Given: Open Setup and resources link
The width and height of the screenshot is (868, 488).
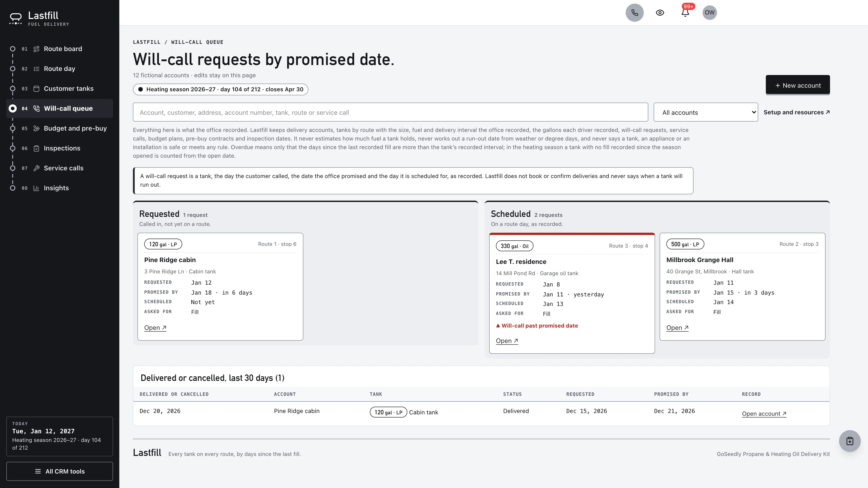Looking at the screenshot, I should click(x=797, y=112).
